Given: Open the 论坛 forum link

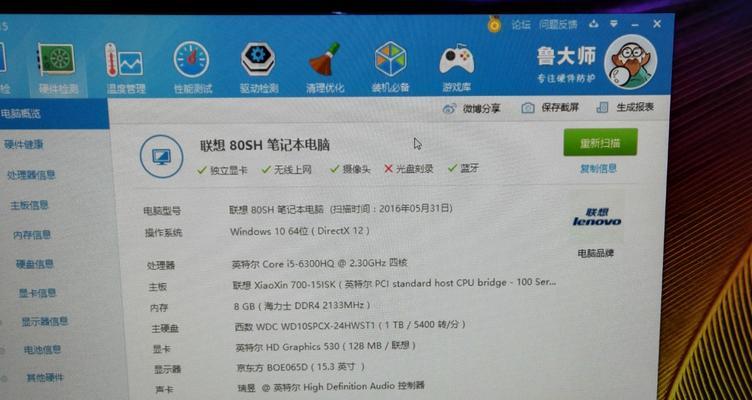Looking at the screenshot, I should pyautogui.click(x=521, y=24).
